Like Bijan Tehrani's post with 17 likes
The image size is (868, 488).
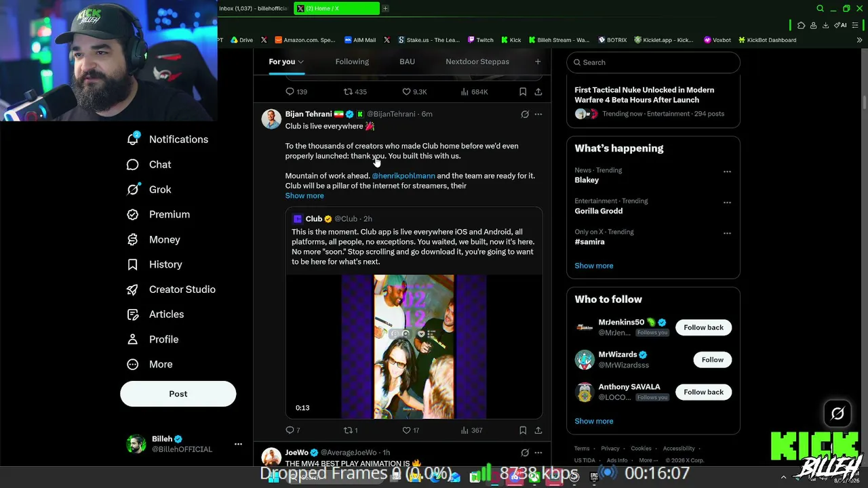410,430
